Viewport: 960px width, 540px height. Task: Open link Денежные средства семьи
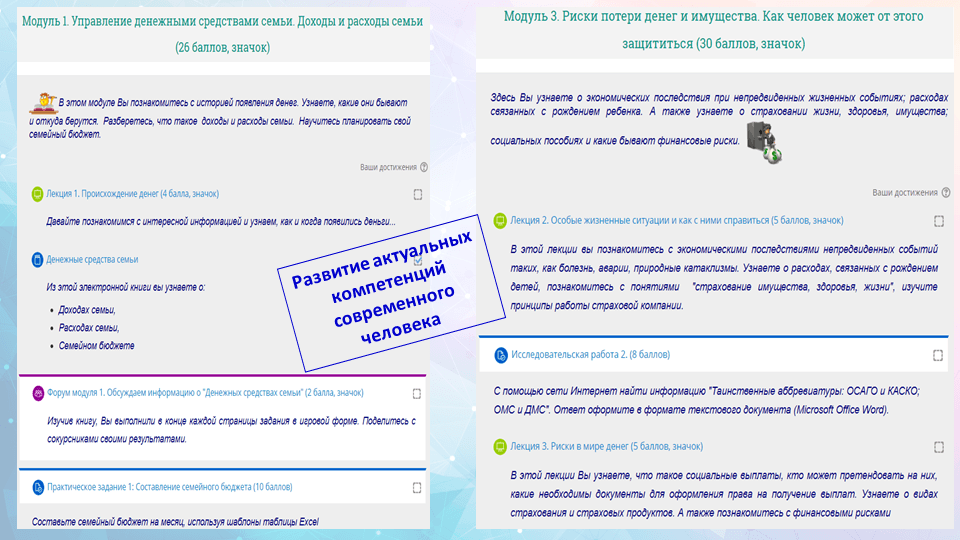point(92,260)
